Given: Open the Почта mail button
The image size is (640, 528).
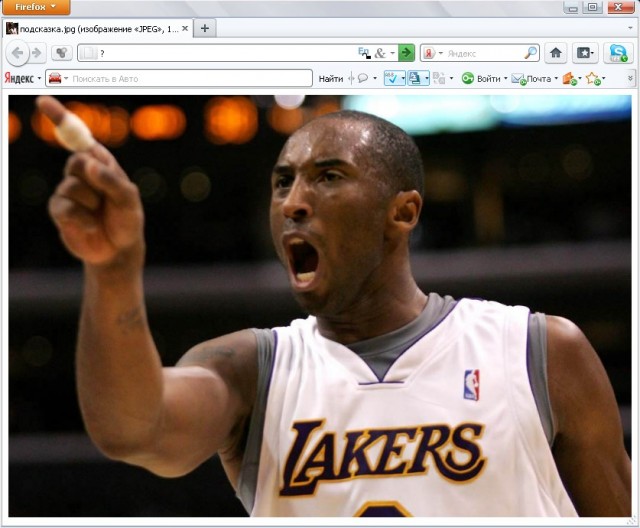Looking at the screenshot, I should (539, 79).
